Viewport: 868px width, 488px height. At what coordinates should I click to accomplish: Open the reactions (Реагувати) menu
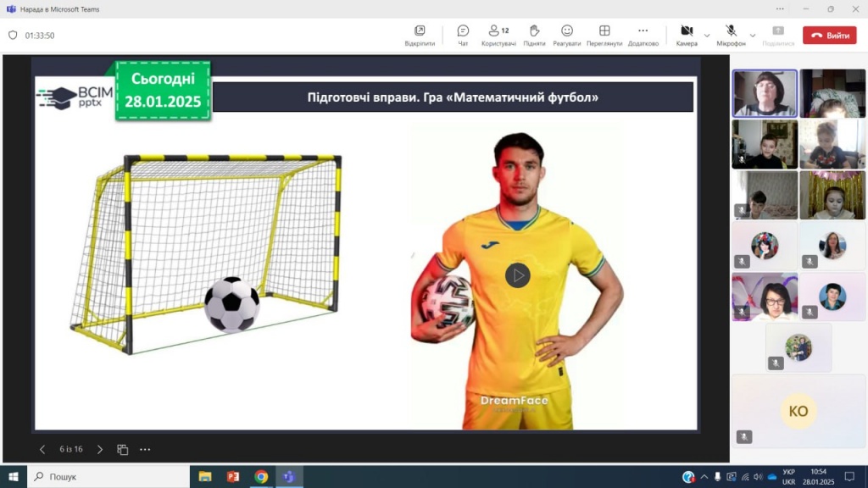pyautogui.click(x=567, y=35)
